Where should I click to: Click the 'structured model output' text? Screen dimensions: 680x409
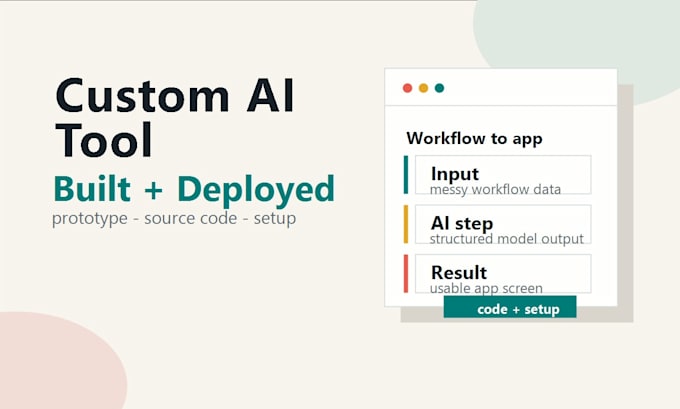(507, 239)
